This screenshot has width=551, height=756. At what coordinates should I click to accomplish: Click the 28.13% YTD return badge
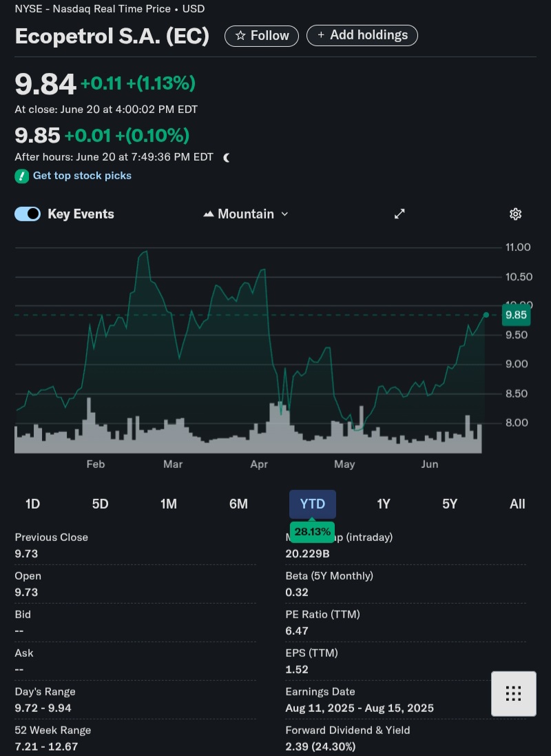[x=313, y=532]
